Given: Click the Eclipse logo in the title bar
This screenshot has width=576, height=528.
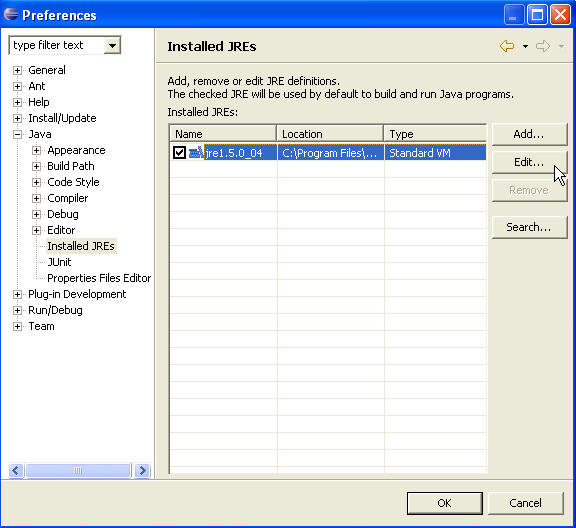Looking at the screenshot, I should (11, 14).
